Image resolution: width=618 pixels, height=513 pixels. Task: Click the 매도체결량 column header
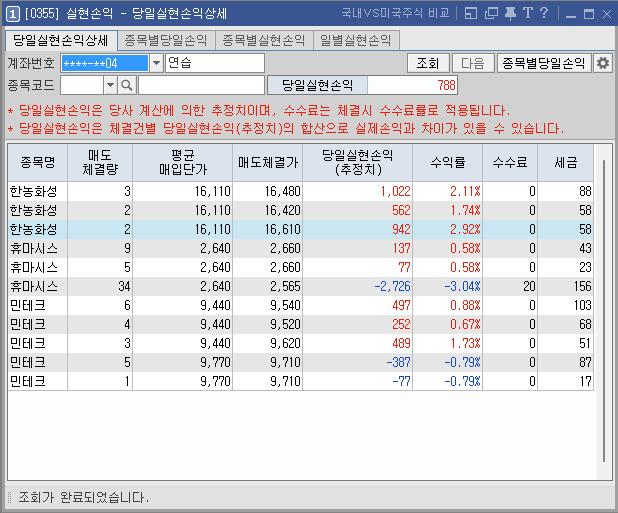point(100,162)
